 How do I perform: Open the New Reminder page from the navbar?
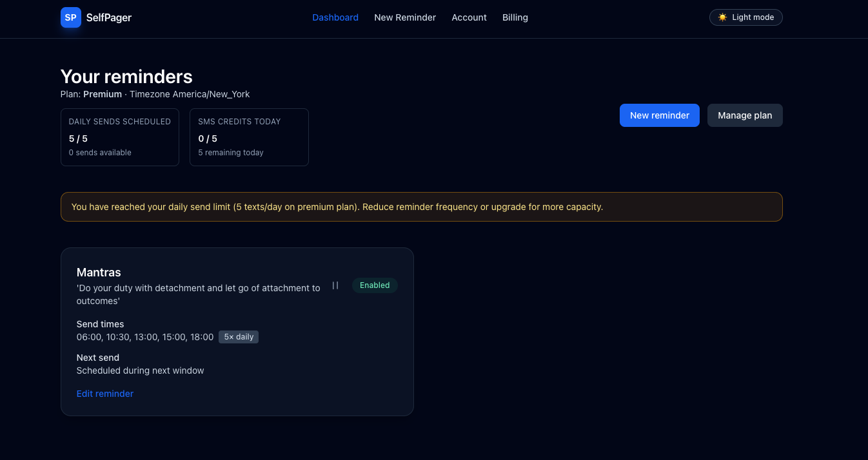(x=405, y=17)
